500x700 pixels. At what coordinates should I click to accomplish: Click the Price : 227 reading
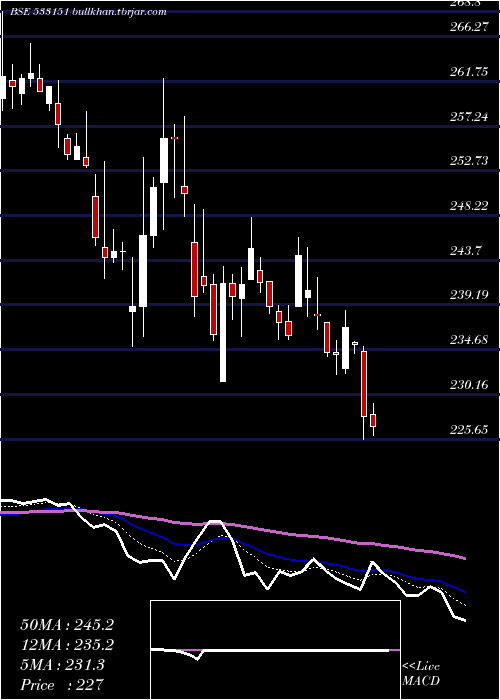[62, 685]
